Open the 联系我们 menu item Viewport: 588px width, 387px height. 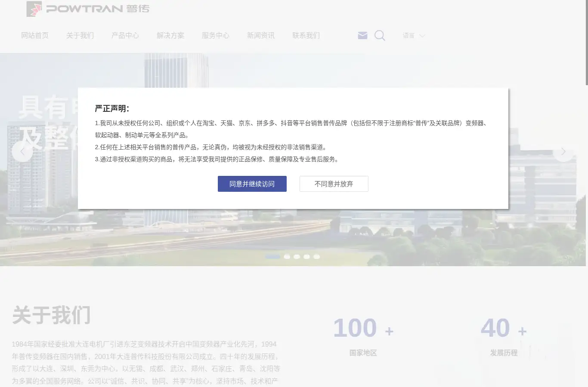[x=306, y=36]
